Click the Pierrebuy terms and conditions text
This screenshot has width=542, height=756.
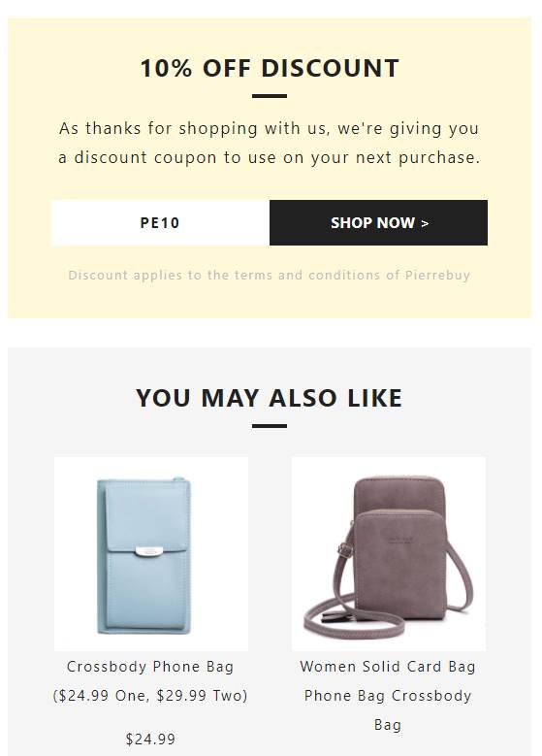(270, 276)
